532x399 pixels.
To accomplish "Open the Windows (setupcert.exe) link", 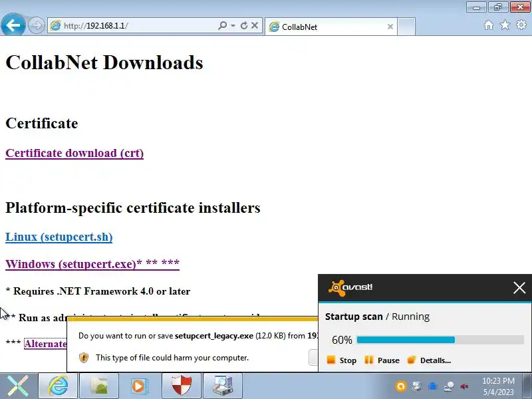I will coord(92,264).
